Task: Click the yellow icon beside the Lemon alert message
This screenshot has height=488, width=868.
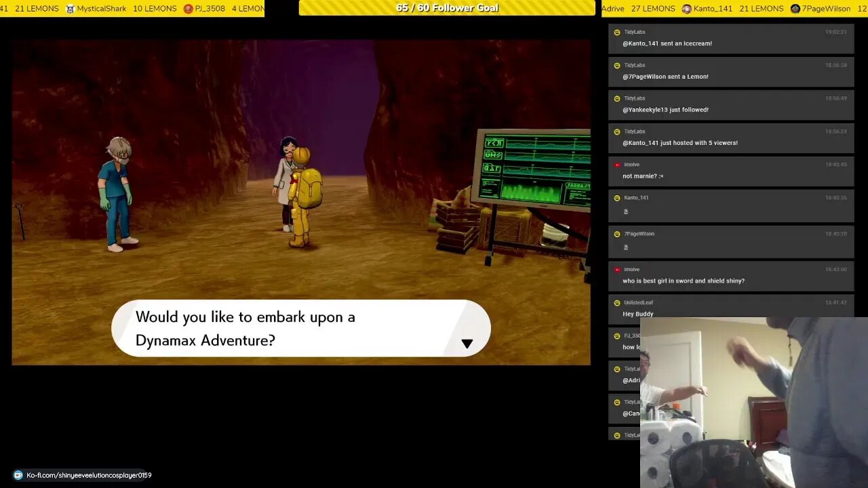Action: (x=616, y=65)
